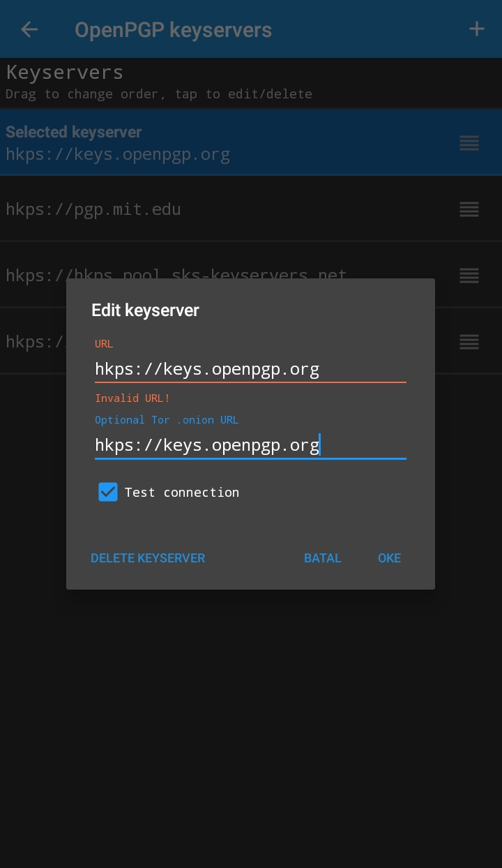The height and width of the screenshot is (868, 502).
Task: Add a new keyserver with the plus icon
Action: (x=476, y=29)
